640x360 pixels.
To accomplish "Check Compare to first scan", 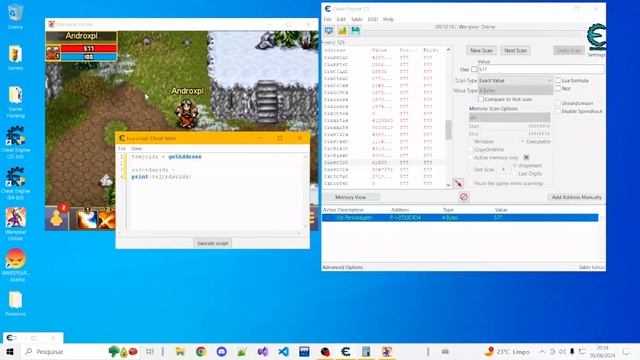I will coord(480,99).
